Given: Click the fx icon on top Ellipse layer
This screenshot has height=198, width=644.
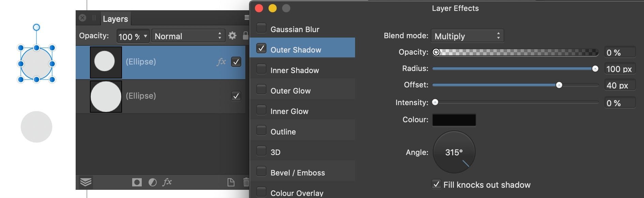Looking at the screenshot, I should [221, 62].
